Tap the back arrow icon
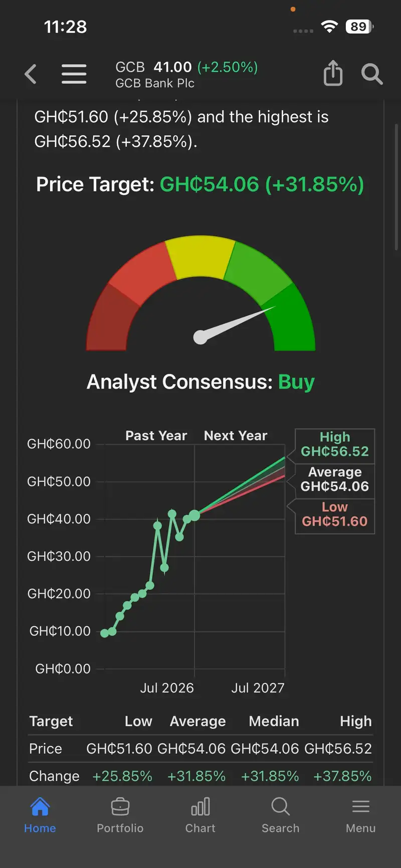This screenshot has width=401, height=868. coord(31,74)
